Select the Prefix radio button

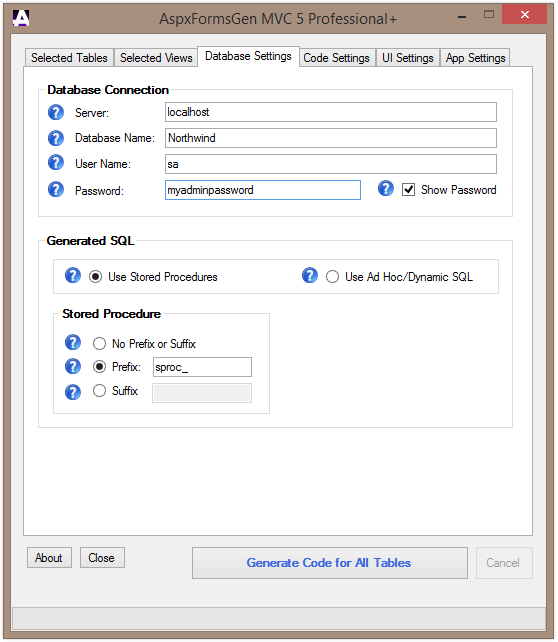point(99,366)
